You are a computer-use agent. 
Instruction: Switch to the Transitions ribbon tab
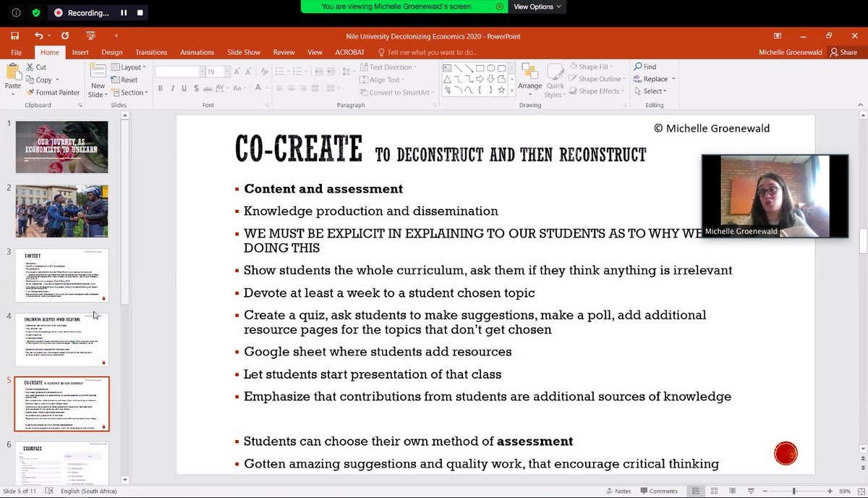tap(151, 51)
